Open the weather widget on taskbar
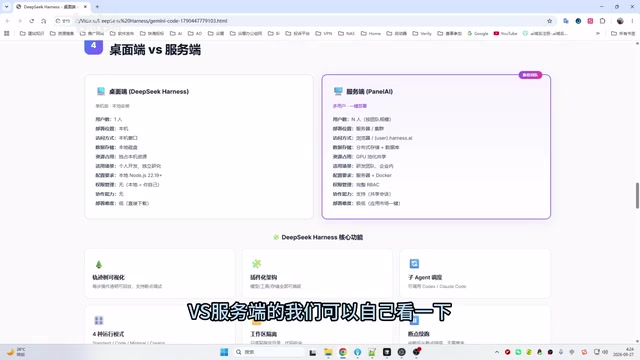 (16, 352)
